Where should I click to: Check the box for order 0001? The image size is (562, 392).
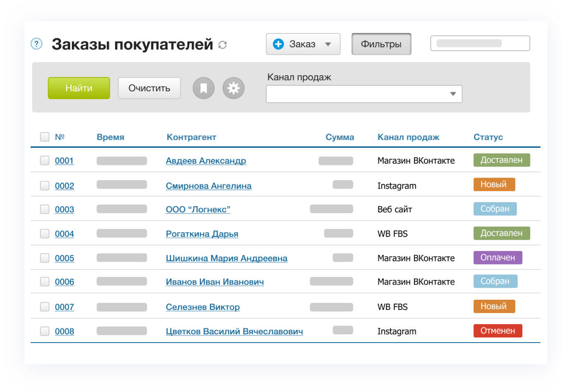[45, 160]
